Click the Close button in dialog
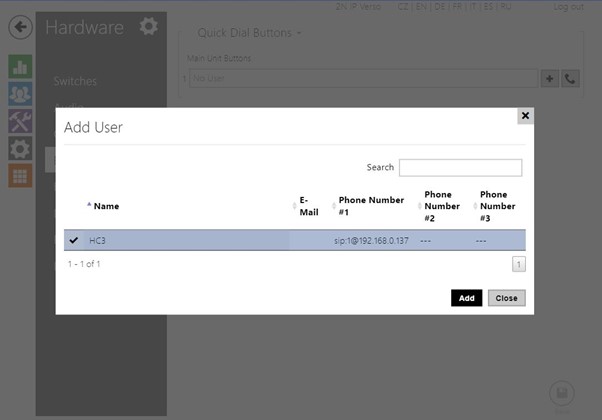 [x=506, y=298]
